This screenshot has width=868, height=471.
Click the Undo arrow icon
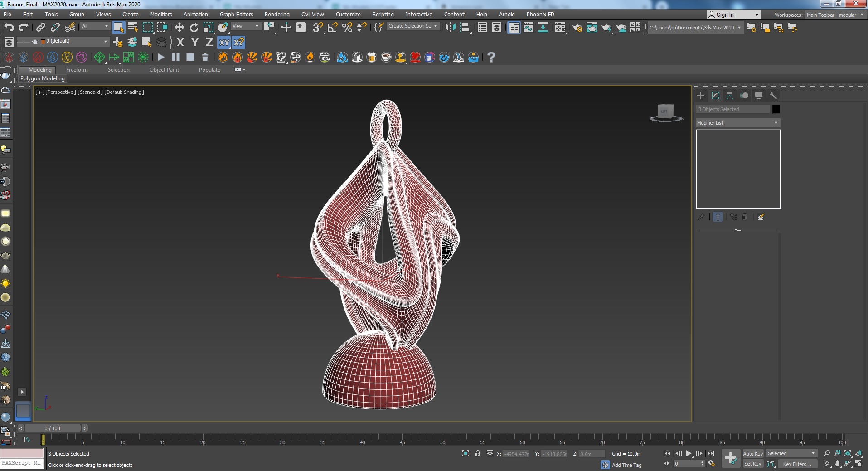click(x=9, y=28)
